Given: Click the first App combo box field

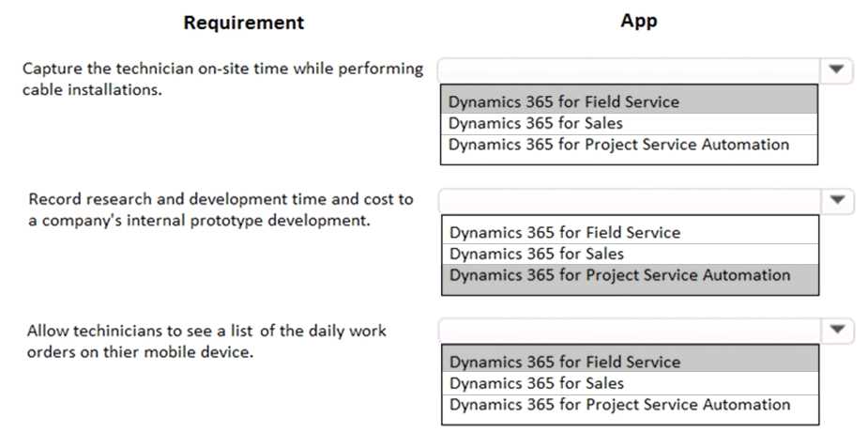Looking at the screenshot, I should 629,70.
